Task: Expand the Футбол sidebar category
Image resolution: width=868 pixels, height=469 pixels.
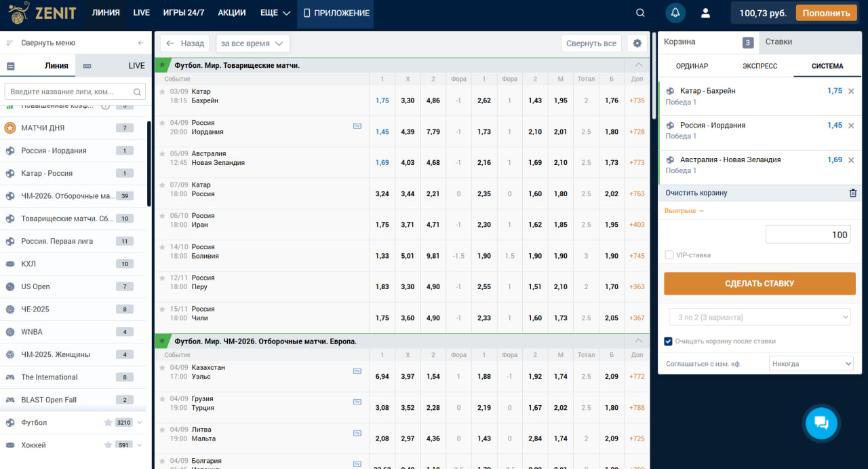Action: (x=140, y=422)
